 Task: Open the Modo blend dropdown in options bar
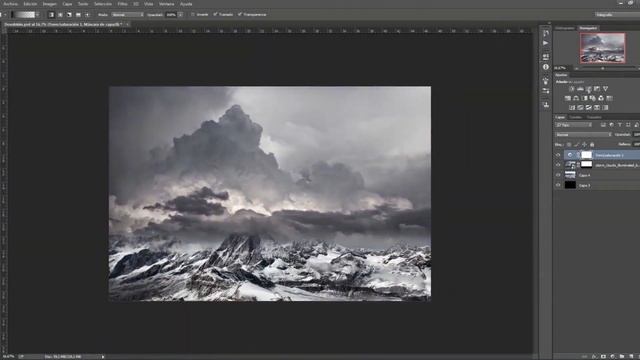click(127, 15)
